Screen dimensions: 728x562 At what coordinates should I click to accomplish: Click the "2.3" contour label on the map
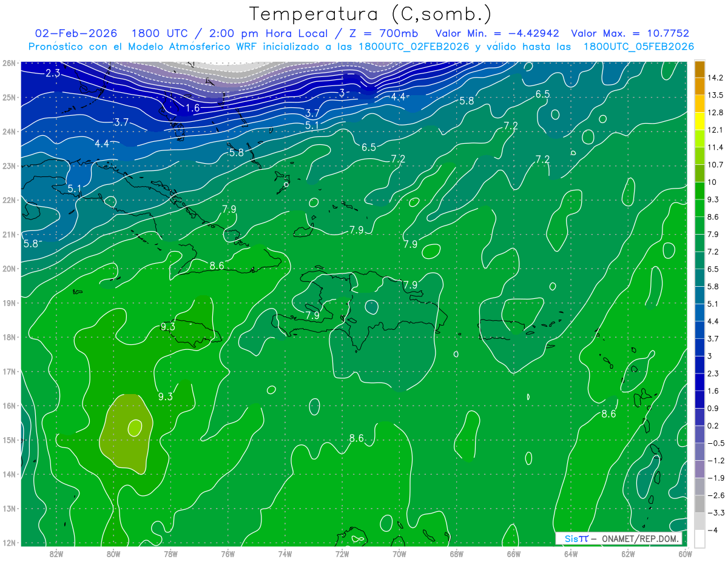coord(53,73)
